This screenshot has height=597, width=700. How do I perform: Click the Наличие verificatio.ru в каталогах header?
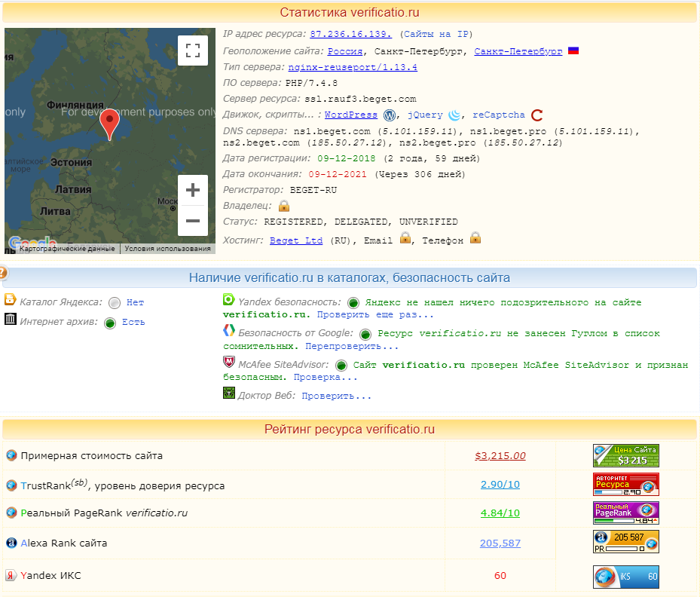tap(350, 277)
